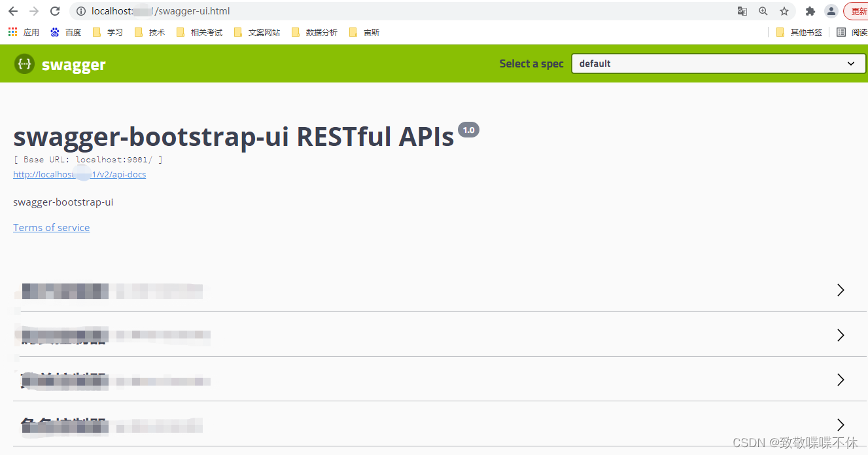This screenshot has width=868, height=455.
Task: Click the swagger logo icon
Action: point(25,64)
